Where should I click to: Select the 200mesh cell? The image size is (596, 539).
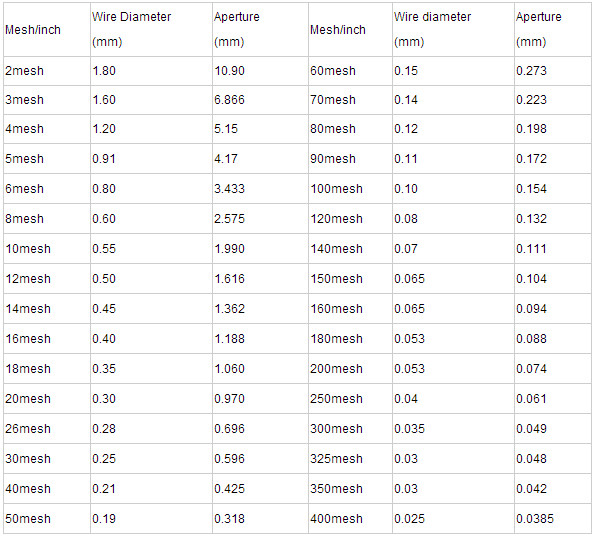pos(336,369)
